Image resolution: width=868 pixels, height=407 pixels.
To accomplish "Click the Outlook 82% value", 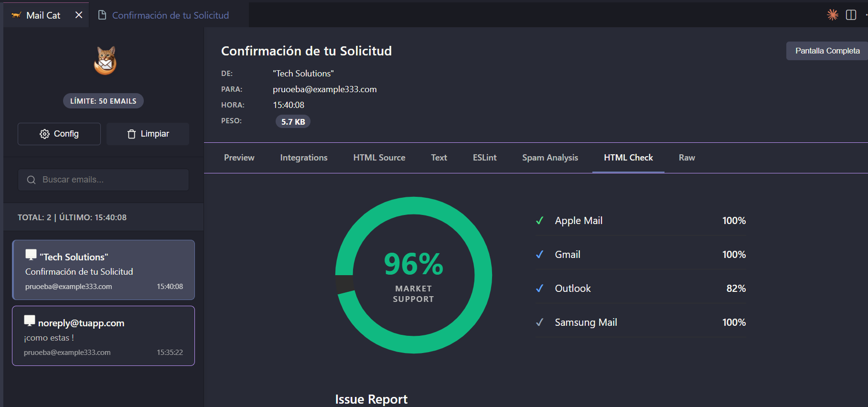I will (736, 289).
